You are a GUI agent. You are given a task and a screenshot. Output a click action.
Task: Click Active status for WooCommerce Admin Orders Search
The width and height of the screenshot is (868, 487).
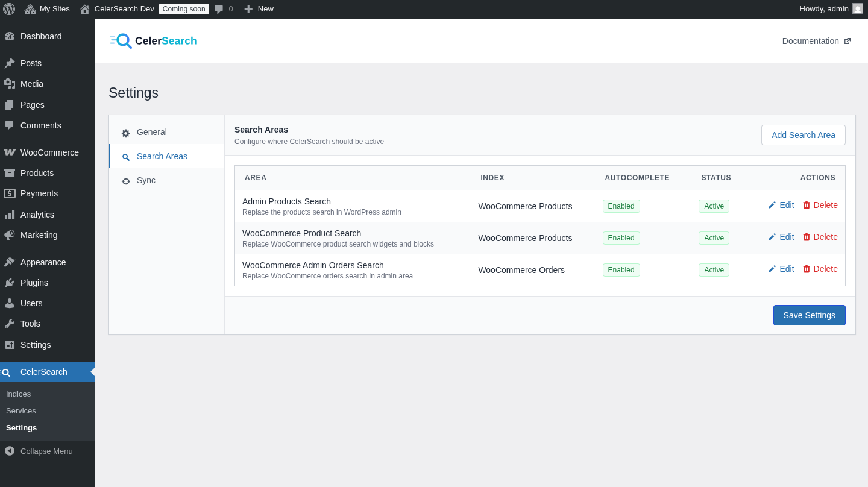pyautogui.click(x=714, y=269)
